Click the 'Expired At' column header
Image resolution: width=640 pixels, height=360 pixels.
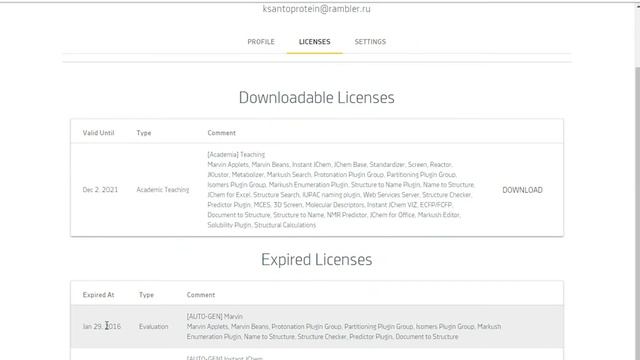98,295
